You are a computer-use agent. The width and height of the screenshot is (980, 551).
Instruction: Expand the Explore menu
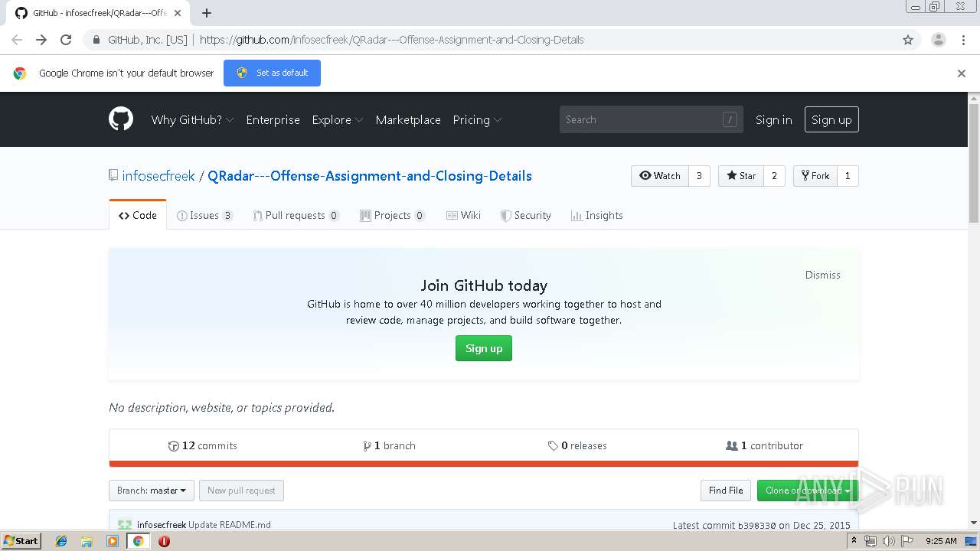tap(337, 119)
